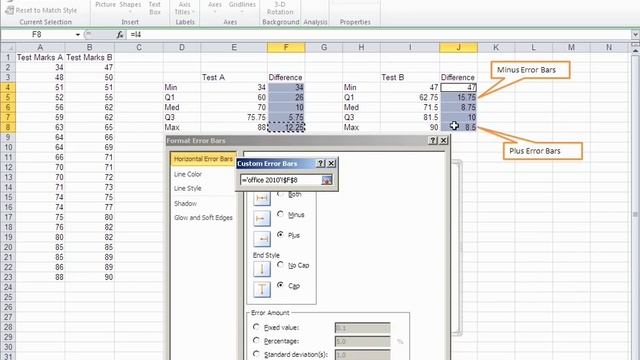Select Standard deviation(s) error amount option
Image resolution: width=640 pixels, height=360 pixels.
(256, 354)
